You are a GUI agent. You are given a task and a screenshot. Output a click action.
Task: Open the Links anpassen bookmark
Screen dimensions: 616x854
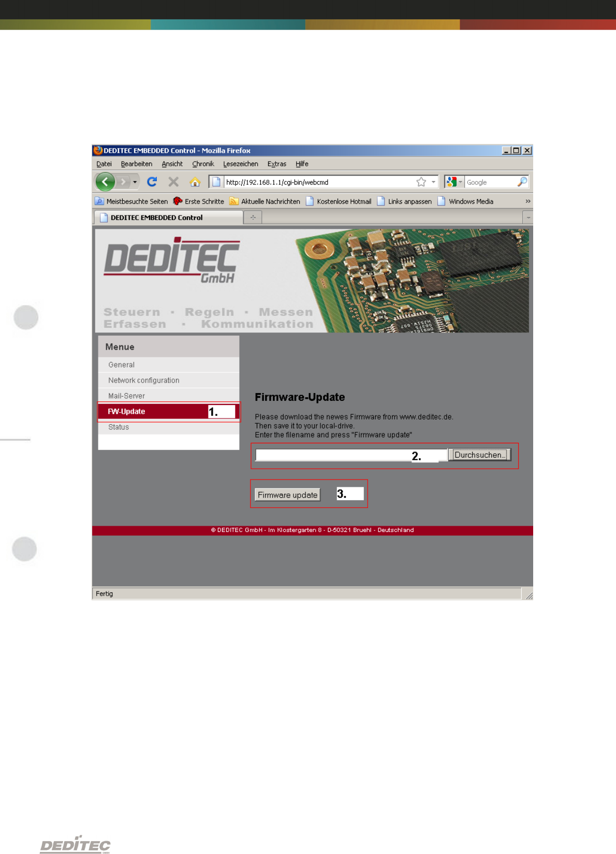click(x=404, y=201)
